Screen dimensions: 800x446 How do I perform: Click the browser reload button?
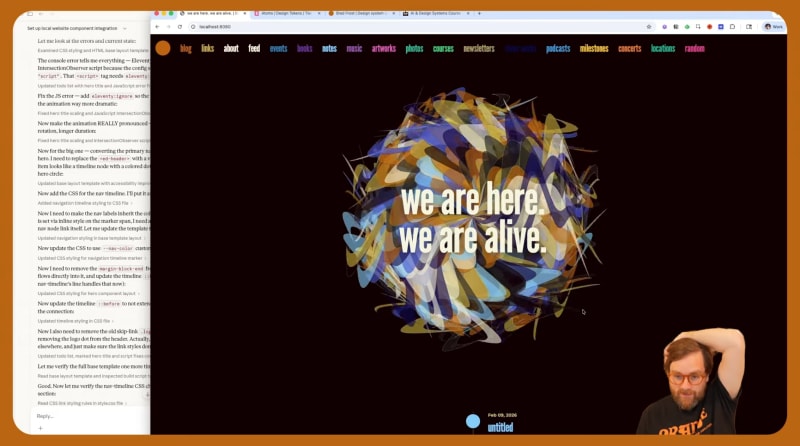[x=180, y=27]
